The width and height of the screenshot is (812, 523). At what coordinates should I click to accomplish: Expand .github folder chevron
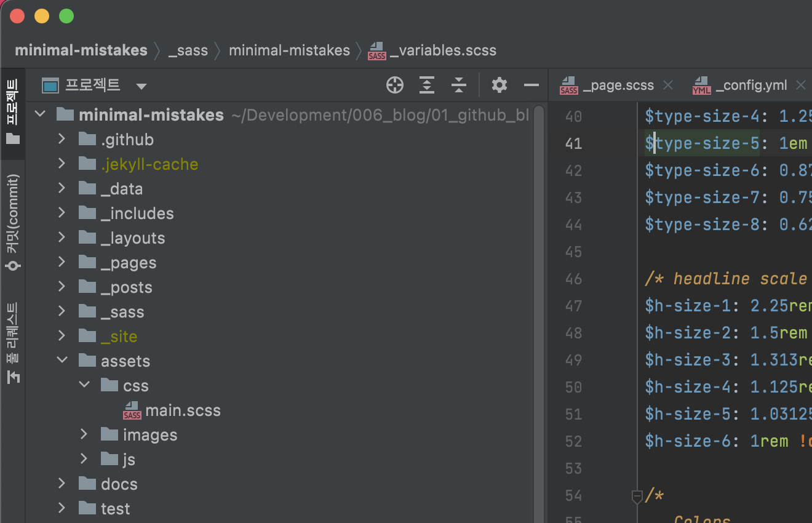pos(62,139)
